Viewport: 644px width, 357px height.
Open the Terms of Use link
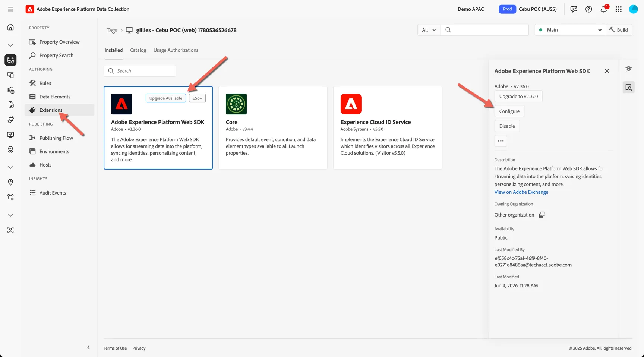115,348
